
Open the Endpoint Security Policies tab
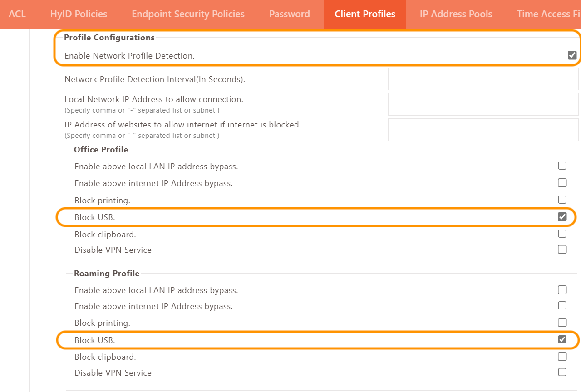pyautogui.click(x=188, y=14)
